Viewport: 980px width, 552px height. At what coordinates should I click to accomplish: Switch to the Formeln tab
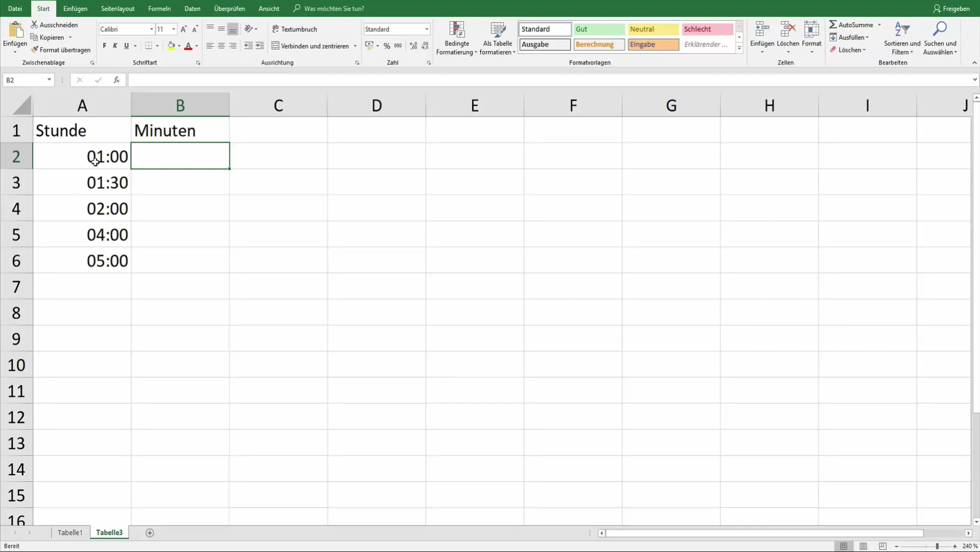tap(159, 8)
